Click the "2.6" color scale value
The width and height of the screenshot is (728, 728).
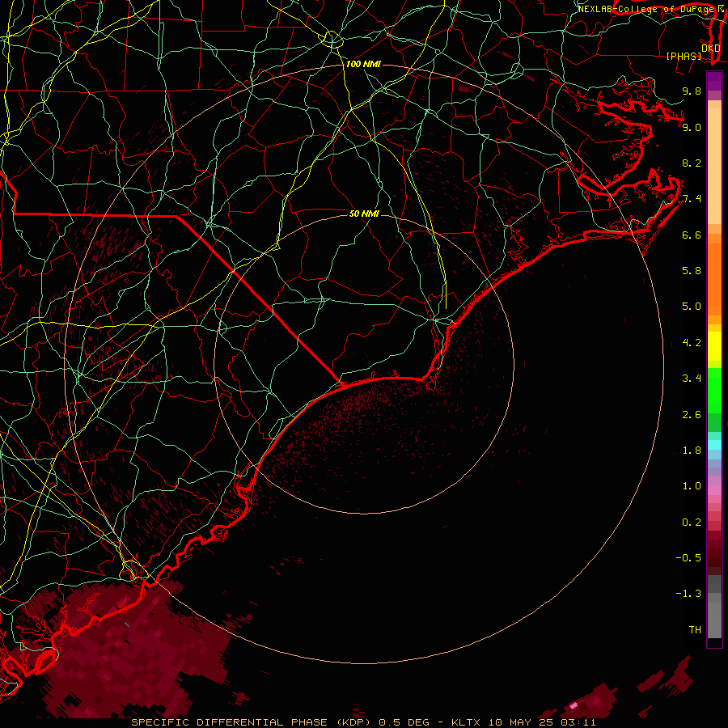coord(692,415)
